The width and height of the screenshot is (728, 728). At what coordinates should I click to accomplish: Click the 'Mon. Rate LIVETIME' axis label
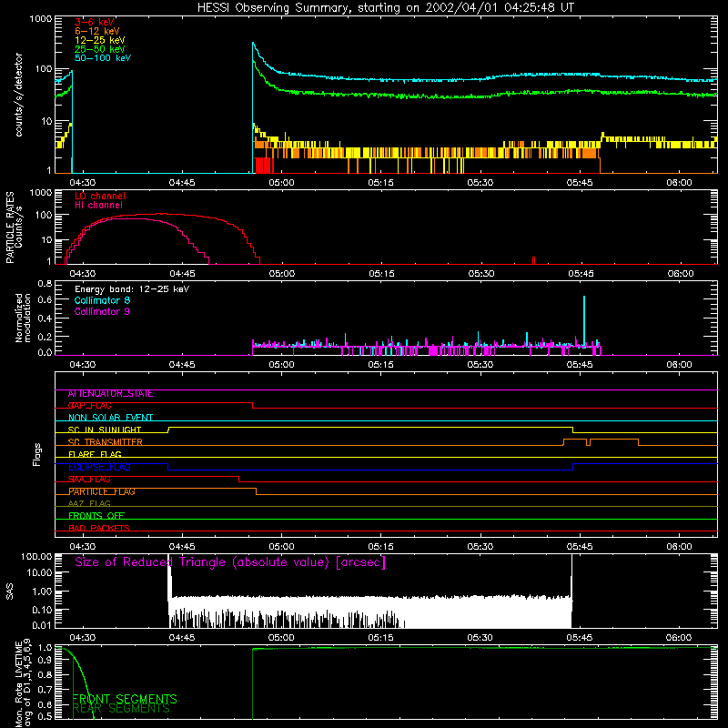tap(23, 683)
